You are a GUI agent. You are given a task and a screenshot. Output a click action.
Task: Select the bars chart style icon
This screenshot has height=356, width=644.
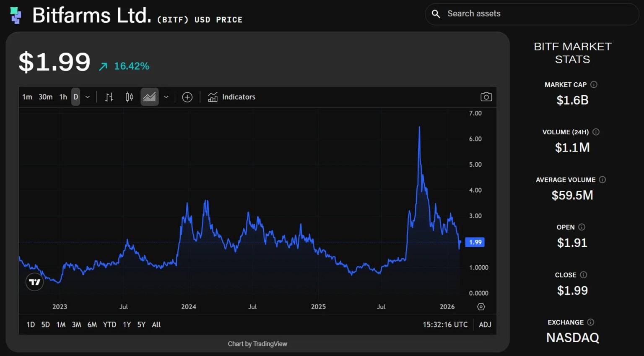[109, 97]
